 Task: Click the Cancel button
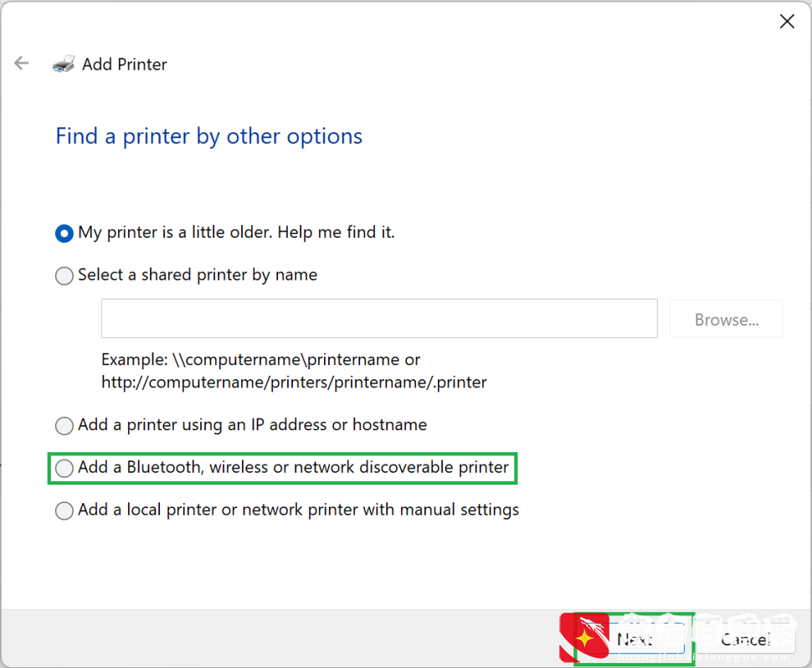[746, 639]
